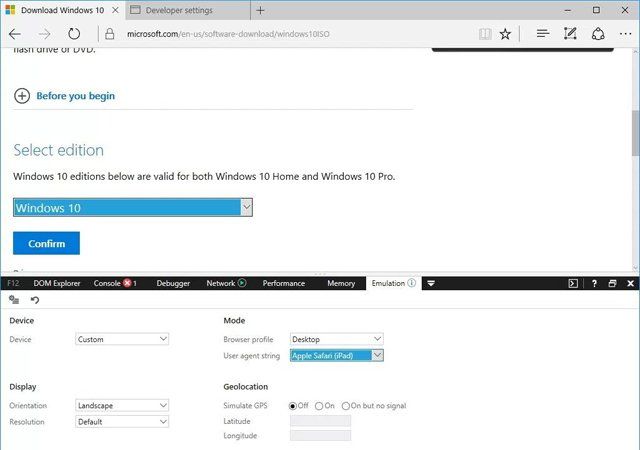This screenshot has height=450, width=640.
Task: Add page to favorites star icon
Action: (x=505, y=34)
